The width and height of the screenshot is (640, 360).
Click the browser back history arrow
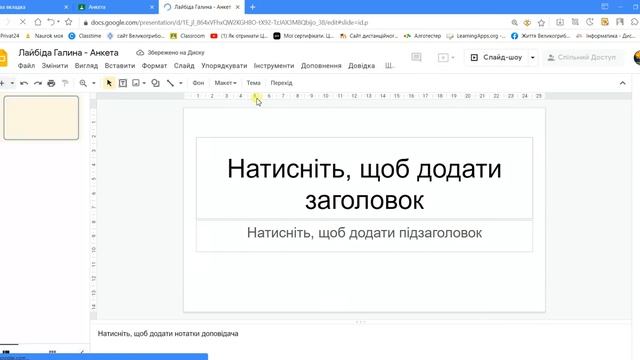(x=51, y=22)
